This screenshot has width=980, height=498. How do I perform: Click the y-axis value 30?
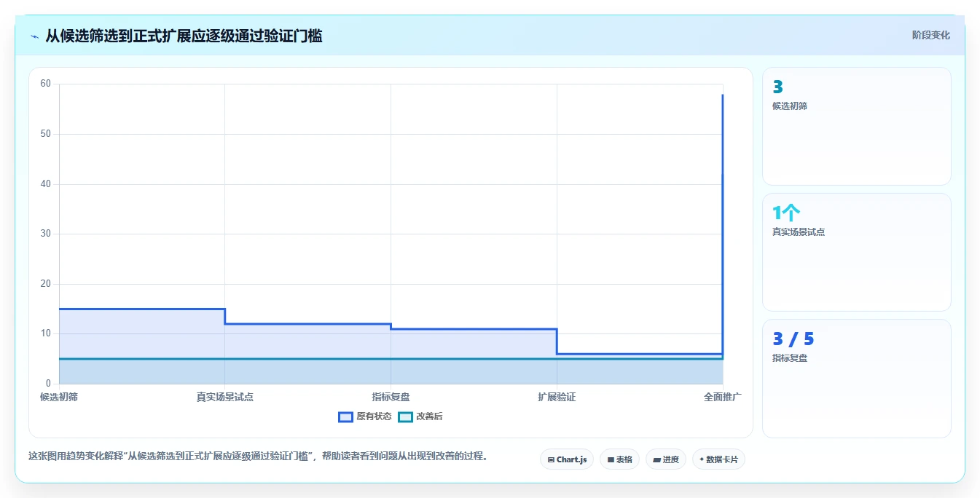46,234
